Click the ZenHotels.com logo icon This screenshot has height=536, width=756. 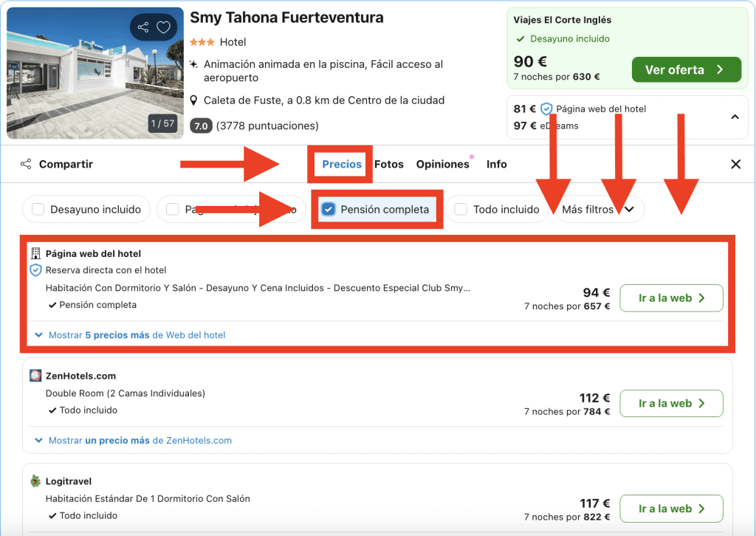click(x=35, y=376)
